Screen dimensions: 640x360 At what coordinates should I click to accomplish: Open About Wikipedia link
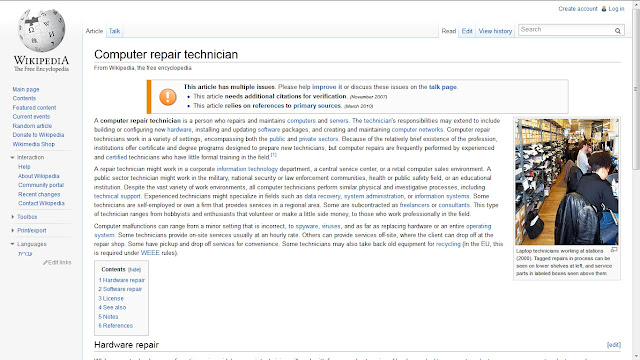tap(39, 176)
